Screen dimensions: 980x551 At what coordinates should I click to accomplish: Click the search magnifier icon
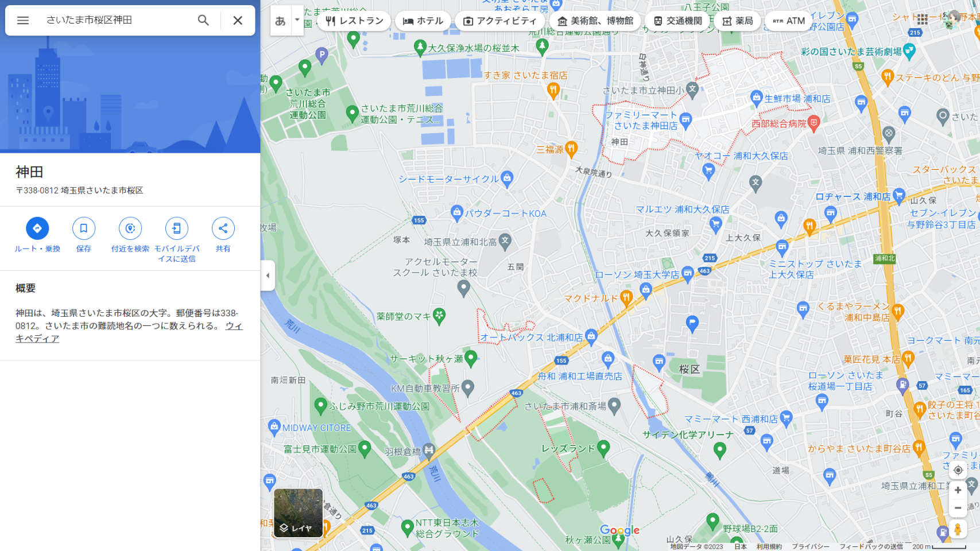click(203, 20)
